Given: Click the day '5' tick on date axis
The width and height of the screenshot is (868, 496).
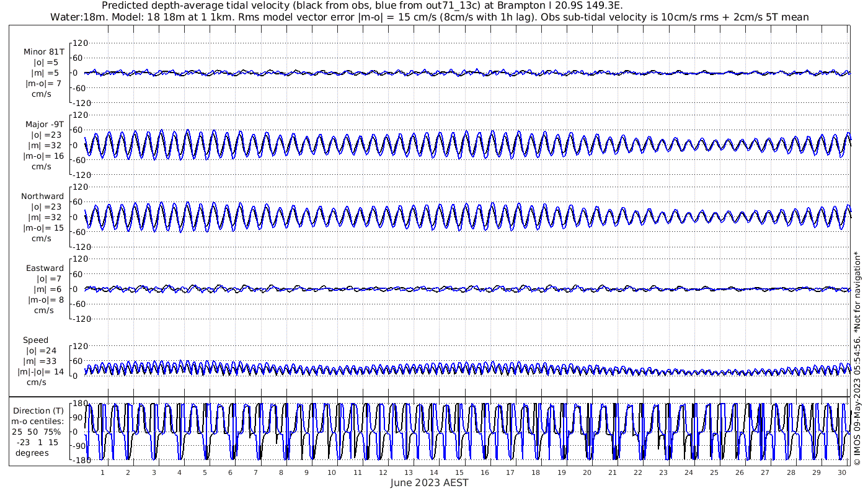Looking at the screenshot, I should 205,472.
